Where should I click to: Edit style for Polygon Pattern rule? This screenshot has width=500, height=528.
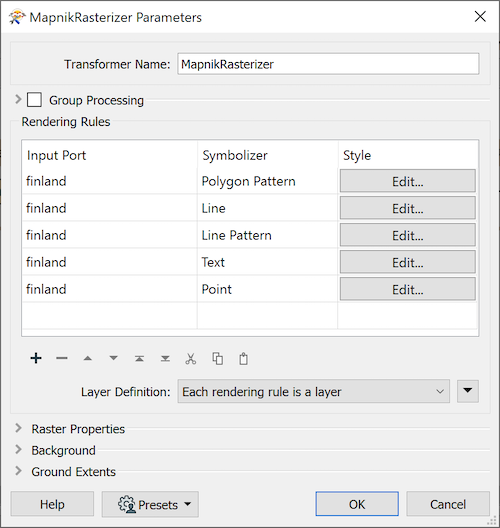pos(408,181)
